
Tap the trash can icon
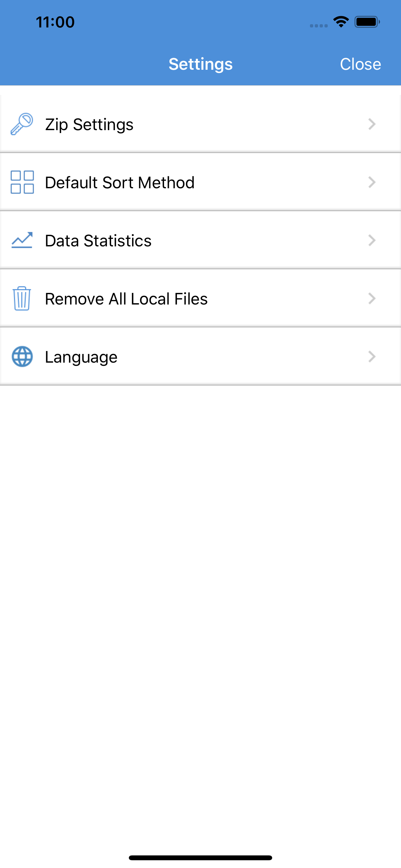point(22,298)
